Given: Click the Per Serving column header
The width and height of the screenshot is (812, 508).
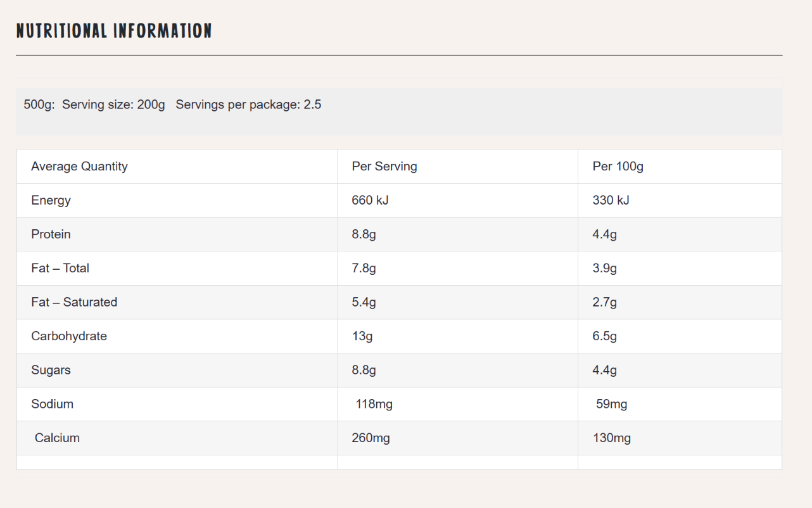Looking at the screenshot, I should [x=384, y=167].
